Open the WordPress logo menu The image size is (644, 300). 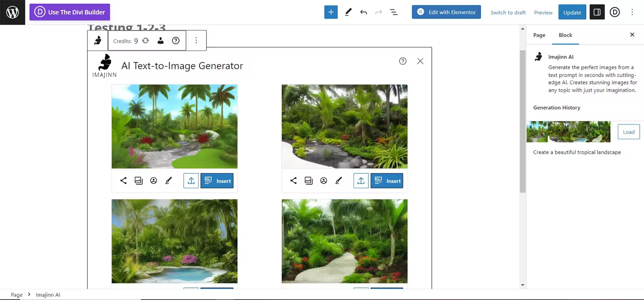[13, 12]
